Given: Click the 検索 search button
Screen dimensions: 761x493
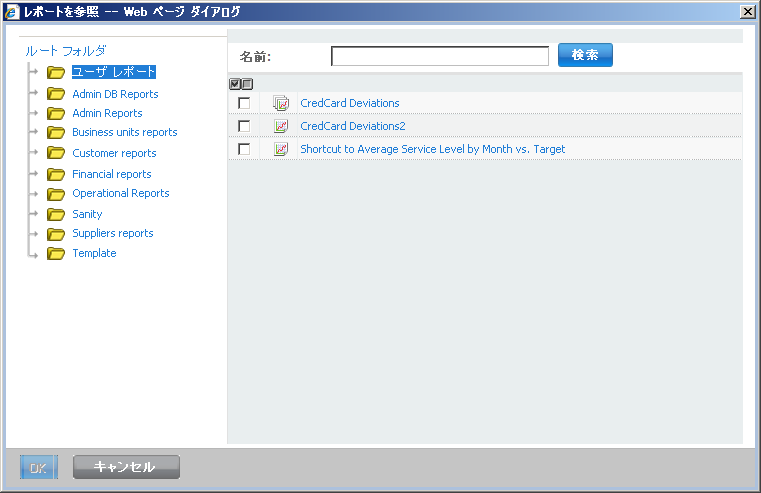Looking at the screenshot, I should 585,55.
